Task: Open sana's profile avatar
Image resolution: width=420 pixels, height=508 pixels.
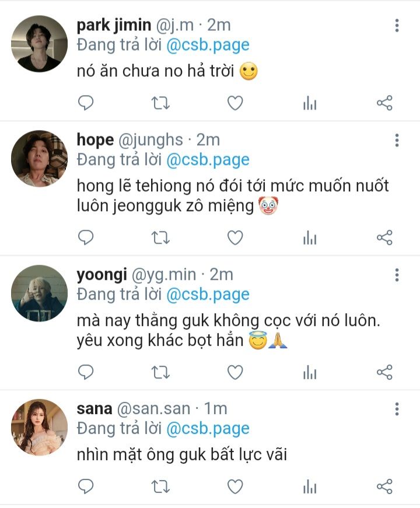Action: pyautogui.click(x=40, y=428)
